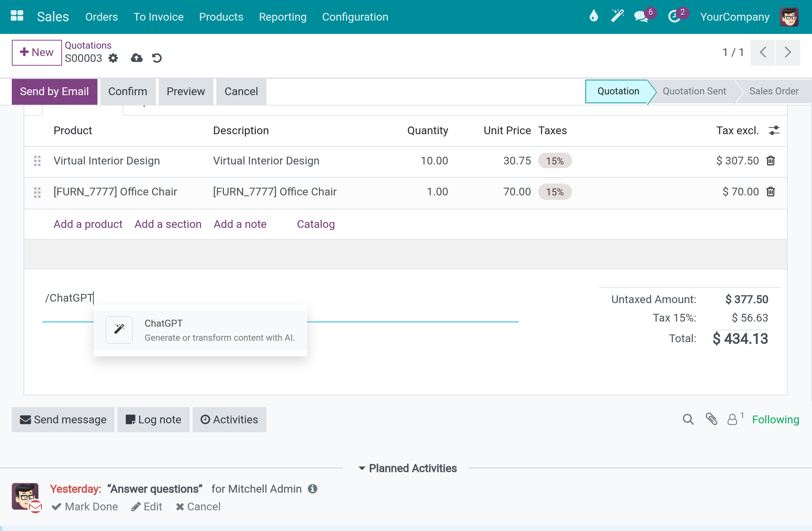The width and height of the screenshot is (812, 531).
Task: Search chatter messages with magnifier icon
Action: click(x=688, y=419)
